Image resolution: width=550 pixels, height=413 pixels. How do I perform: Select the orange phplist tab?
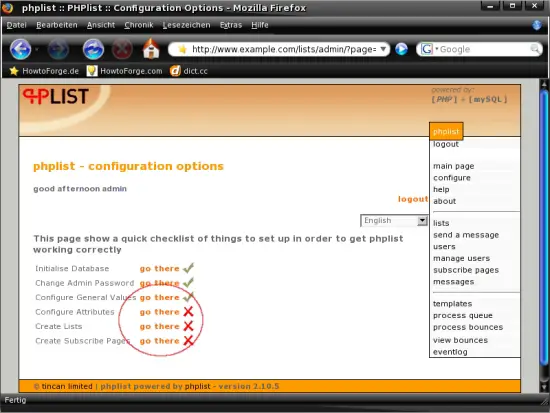coord(446,132)
